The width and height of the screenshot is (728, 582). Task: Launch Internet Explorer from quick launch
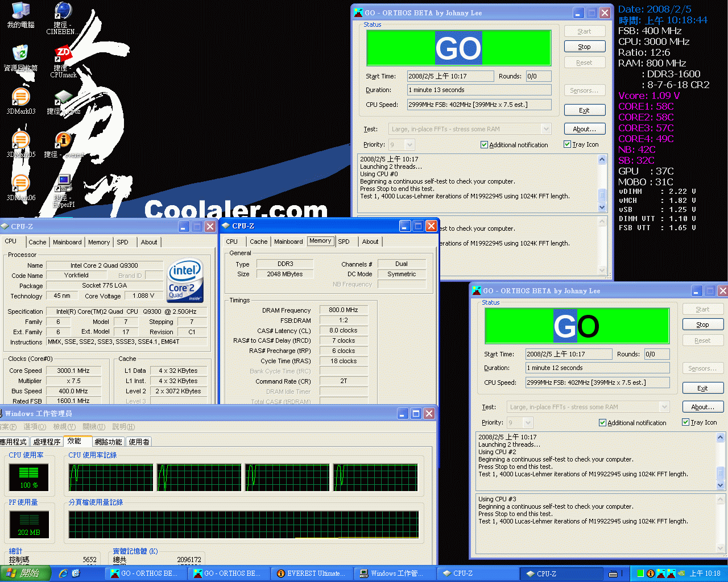pos(63,573)
